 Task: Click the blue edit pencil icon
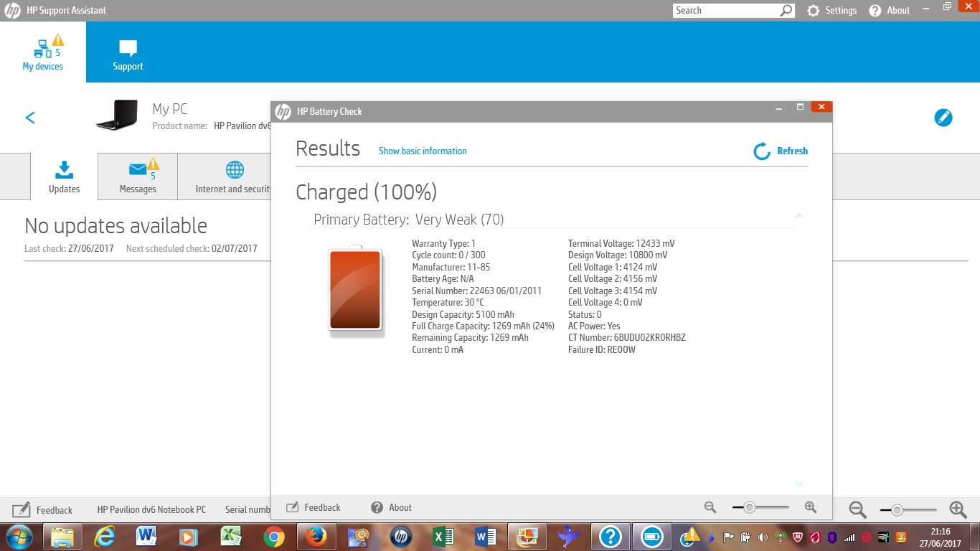coord(943,118)
